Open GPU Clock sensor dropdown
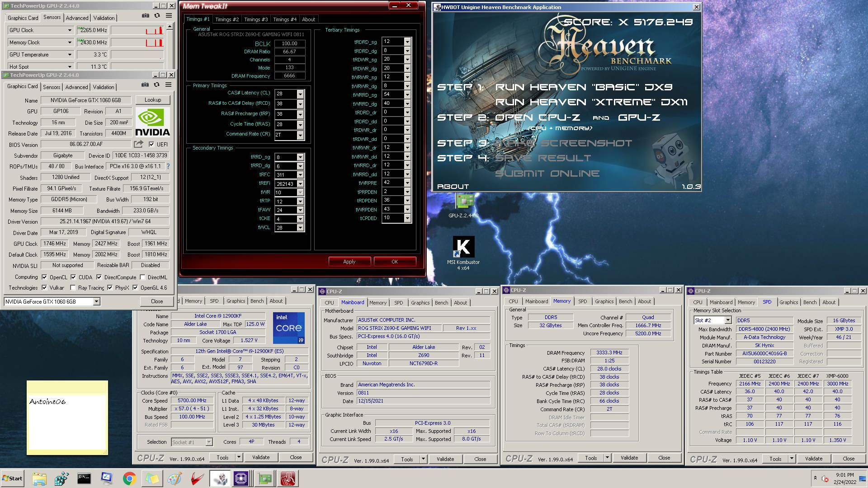The image size is (868, 488). click(70, 30)
